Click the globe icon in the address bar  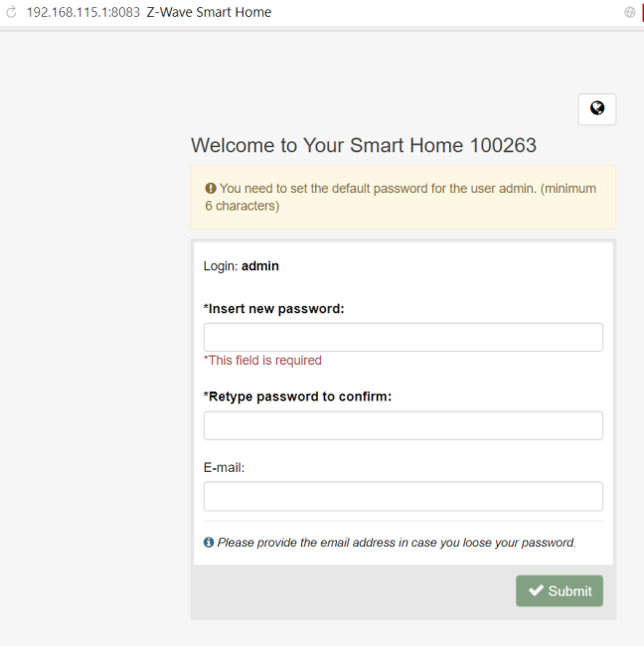[x=629, y=12]
